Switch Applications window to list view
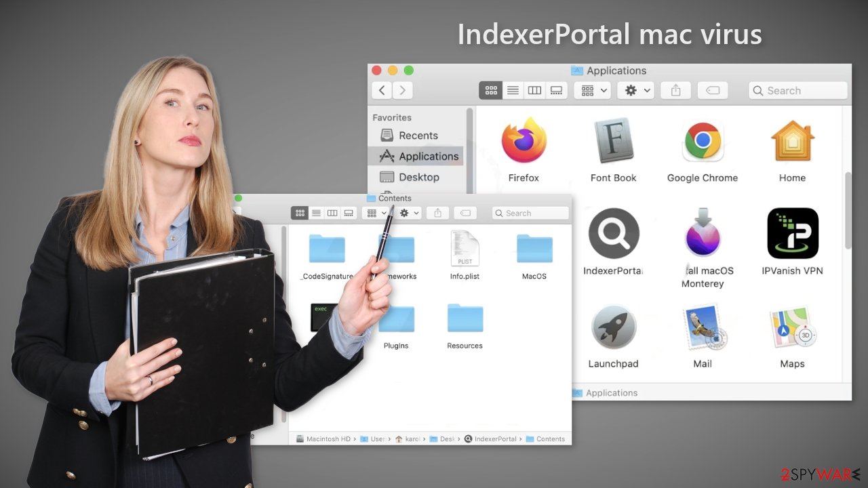 (513, 90)
